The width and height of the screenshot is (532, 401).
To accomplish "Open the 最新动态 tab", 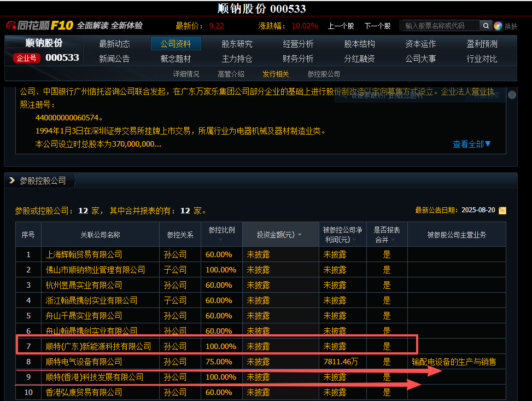I will (x=114, y=44).
